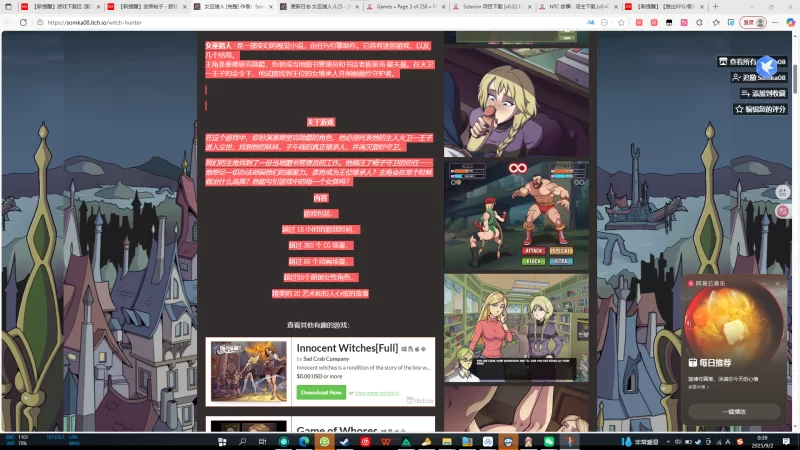Click the Innocent Witches cover thumbnail

click(x=249, y=371)
